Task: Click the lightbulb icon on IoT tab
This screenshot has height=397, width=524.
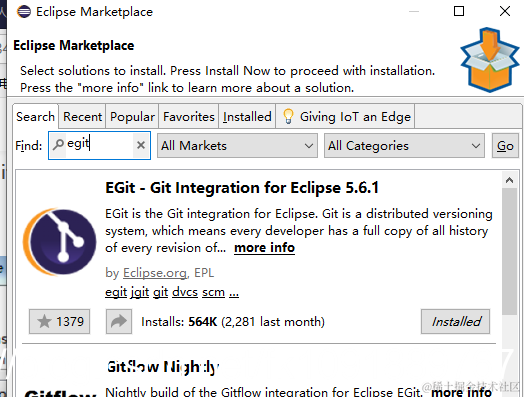Action: [288, 117]
